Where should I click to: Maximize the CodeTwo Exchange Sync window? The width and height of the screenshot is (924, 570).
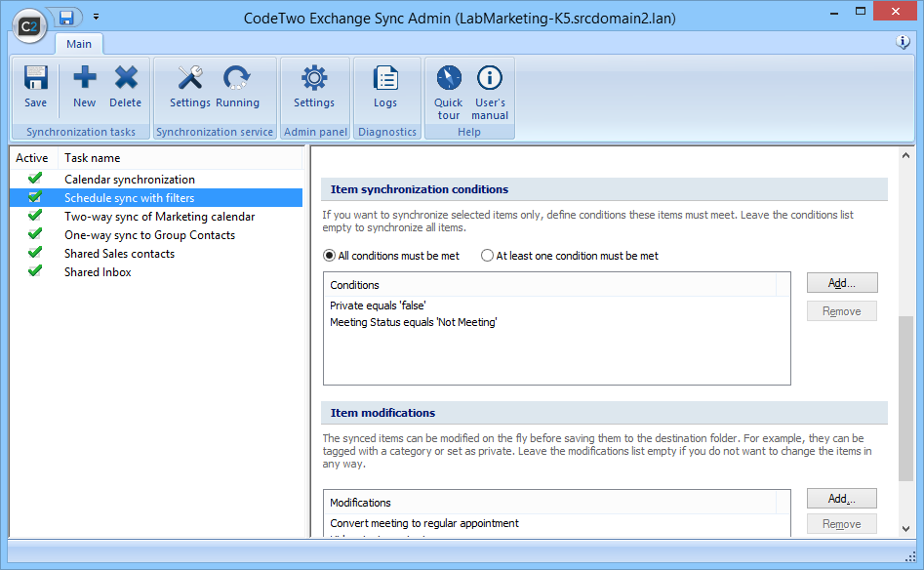click(861, 11)
